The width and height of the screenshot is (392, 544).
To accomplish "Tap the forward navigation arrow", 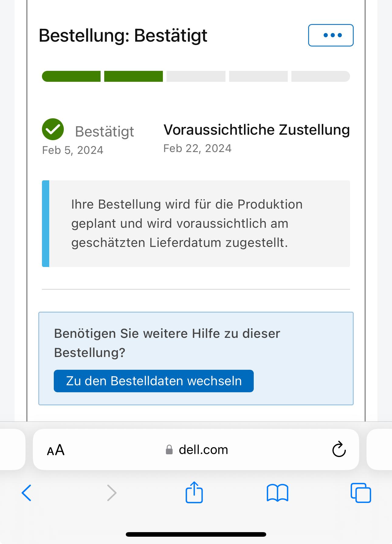I will point(112,493).
